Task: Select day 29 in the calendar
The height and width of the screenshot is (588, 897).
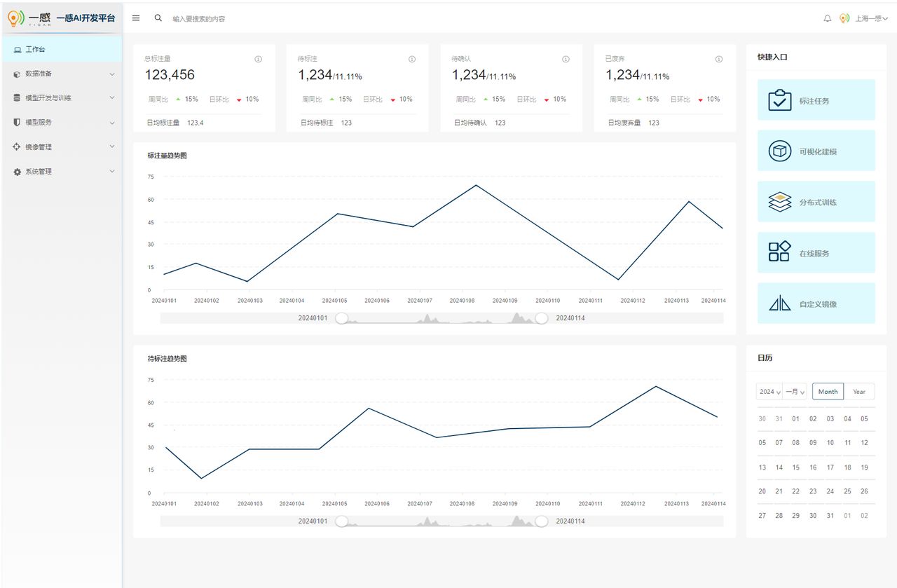Action: pos(796,516)
